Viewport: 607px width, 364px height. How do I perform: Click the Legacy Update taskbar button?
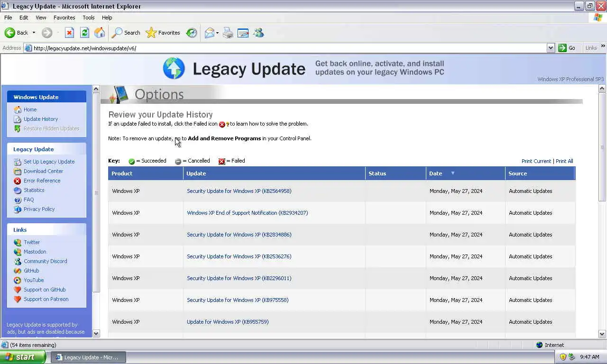tap(88, 357)
